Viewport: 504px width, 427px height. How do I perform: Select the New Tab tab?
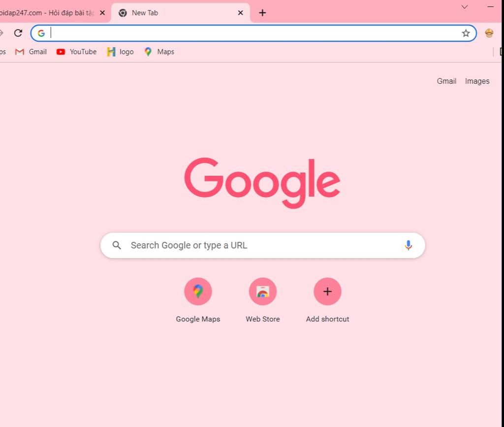click(x=180, y=13)
